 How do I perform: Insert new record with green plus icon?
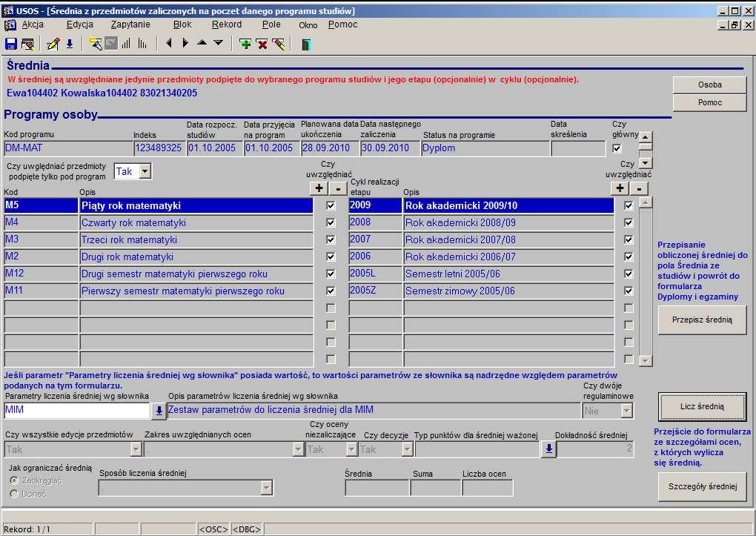(245, 44)
